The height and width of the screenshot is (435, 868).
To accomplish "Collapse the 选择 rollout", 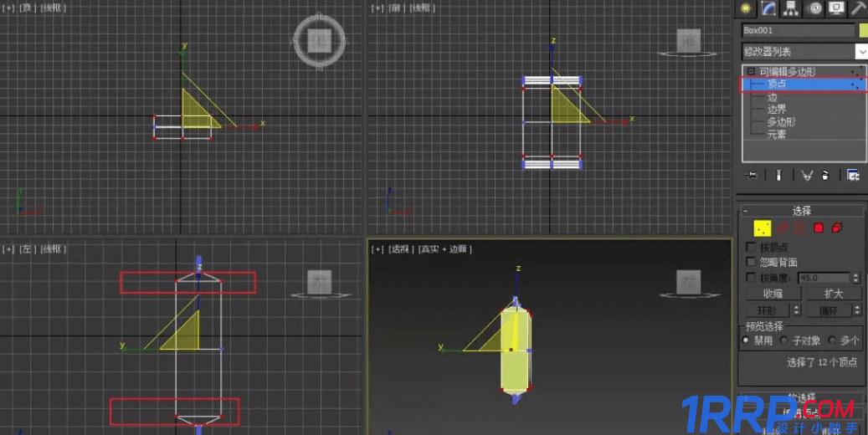I will tap(802, 210).
